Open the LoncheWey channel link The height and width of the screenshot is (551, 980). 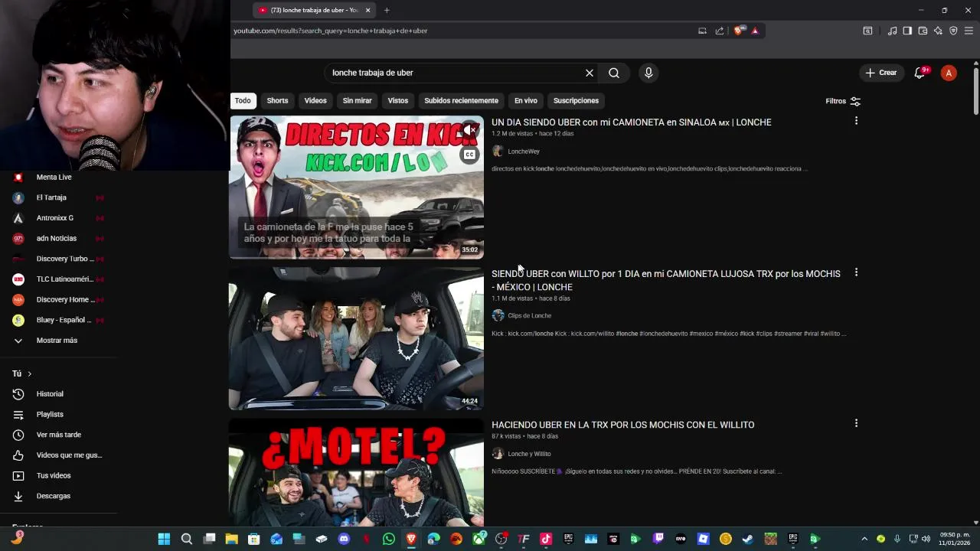point(524,152)
